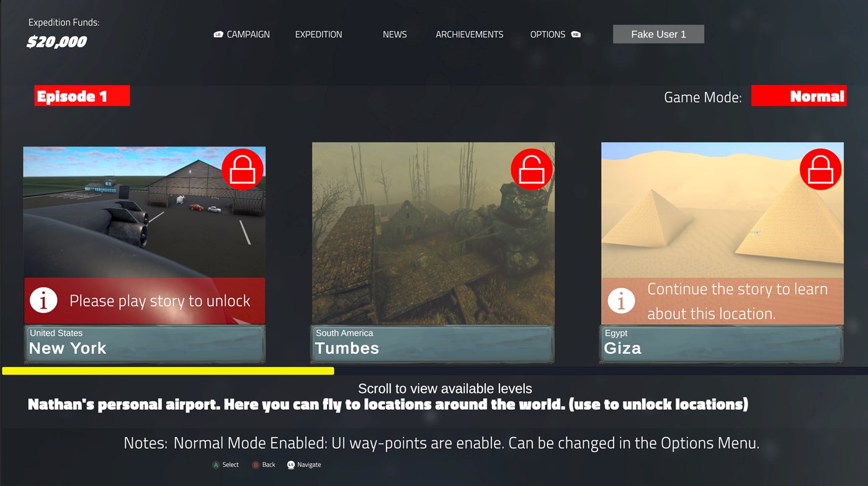Switch to the Expedition tab
Screen dimensions: 868x486
(318, 35)
